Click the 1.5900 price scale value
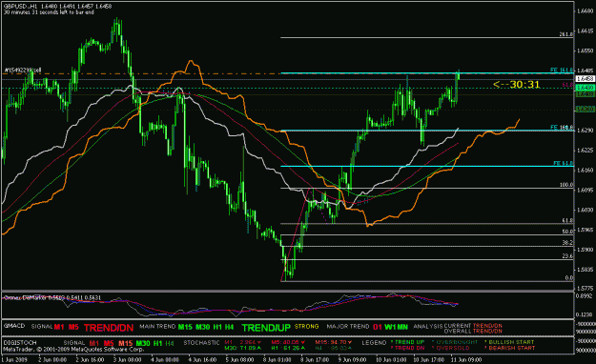The height and width of the screenshot is (364, 596). [x=586, y=250]
